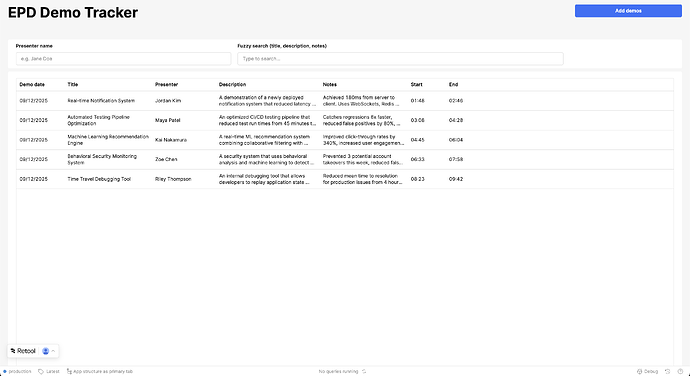Click the history icon in status bar
690x376 pixels.
pyautogui.click(x=668, y=372)
